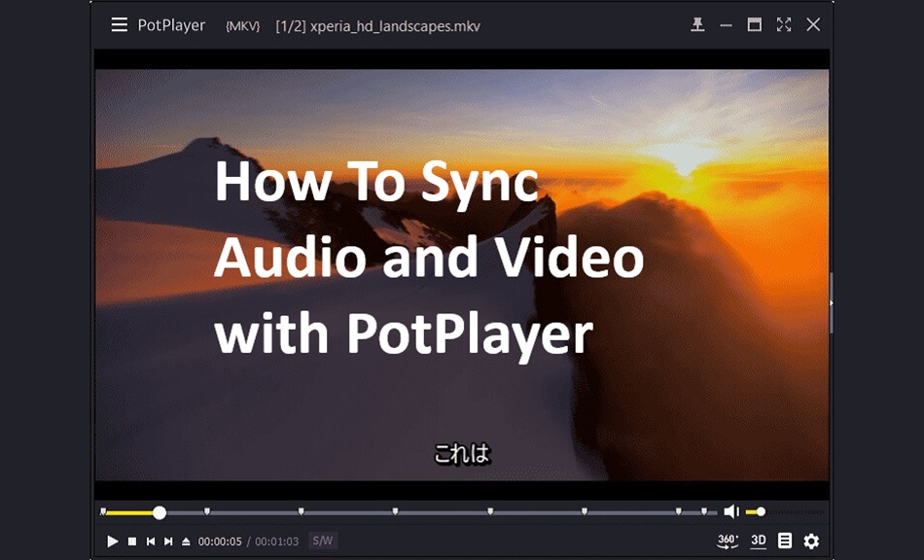
Task: Click the fullscreen expand control
Action: [x=784, y=25]
